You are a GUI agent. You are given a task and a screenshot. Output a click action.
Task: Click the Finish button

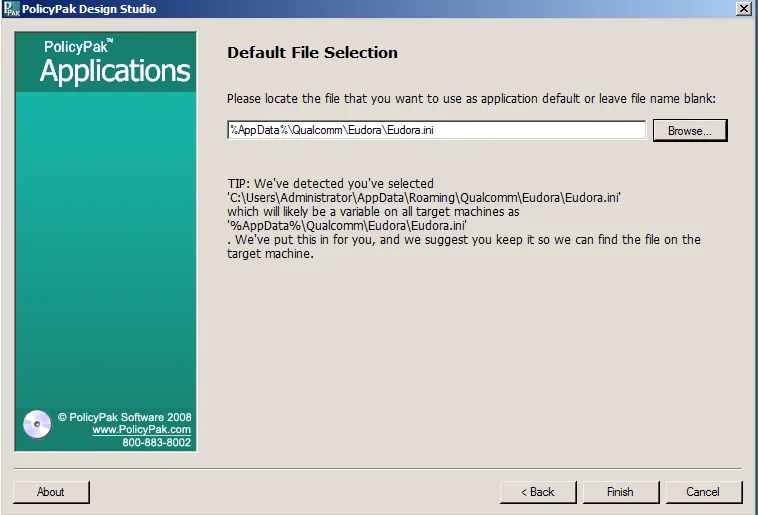[x=621, y=492]
